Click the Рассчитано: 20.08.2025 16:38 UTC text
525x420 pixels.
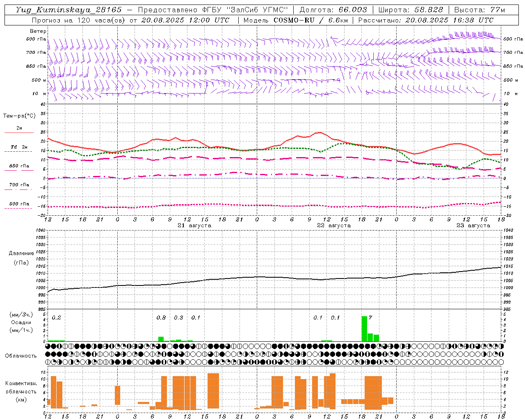426,20
